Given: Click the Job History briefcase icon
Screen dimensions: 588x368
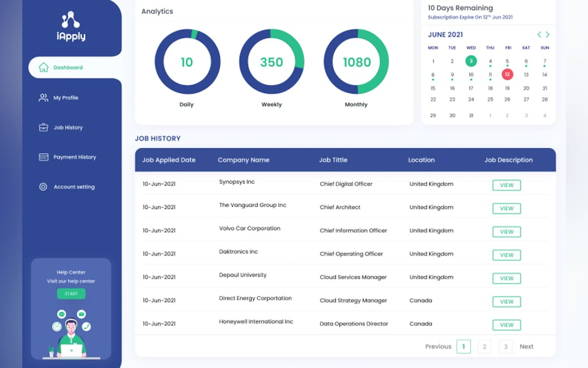Looking at the screenshot, I should [44, 127].
